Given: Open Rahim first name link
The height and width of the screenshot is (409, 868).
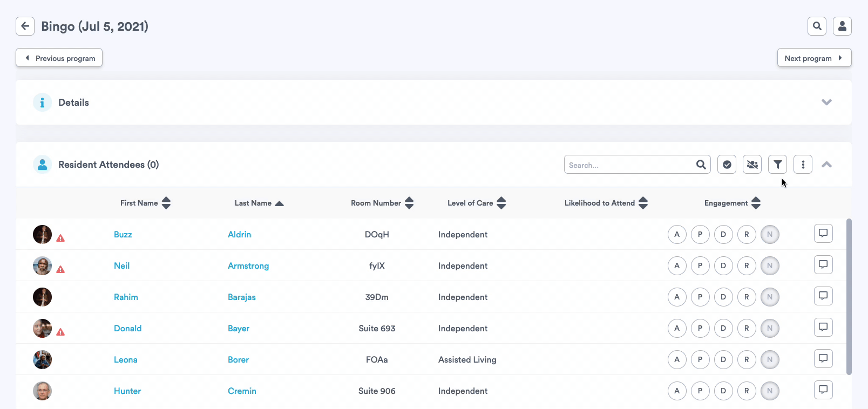Looking at the screenshot, I should click(126, 297).
